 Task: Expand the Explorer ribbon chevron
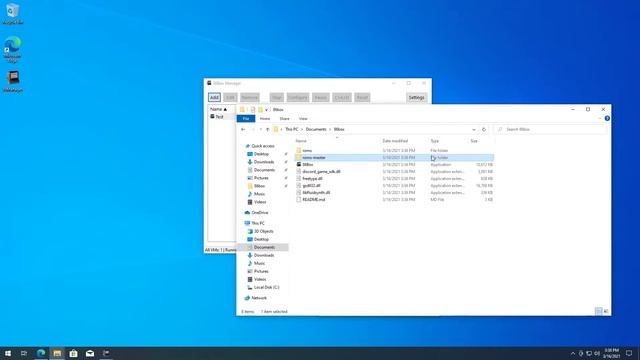(600, 118)
